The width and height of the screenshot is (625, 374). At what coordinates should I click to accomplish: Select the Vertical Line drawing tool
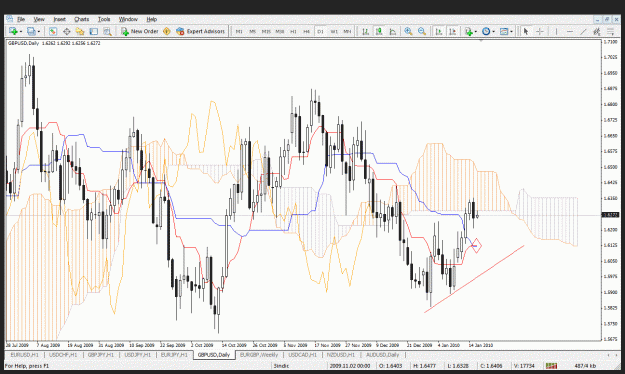(x=556, y=31)
